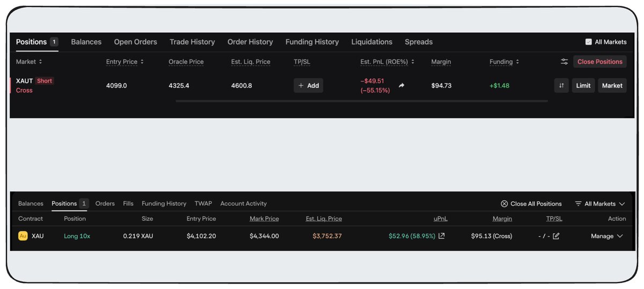This screenshot has height=289, width=644.
Task: Click the 4099.0 entry price value
Action: tap(116, 85)
